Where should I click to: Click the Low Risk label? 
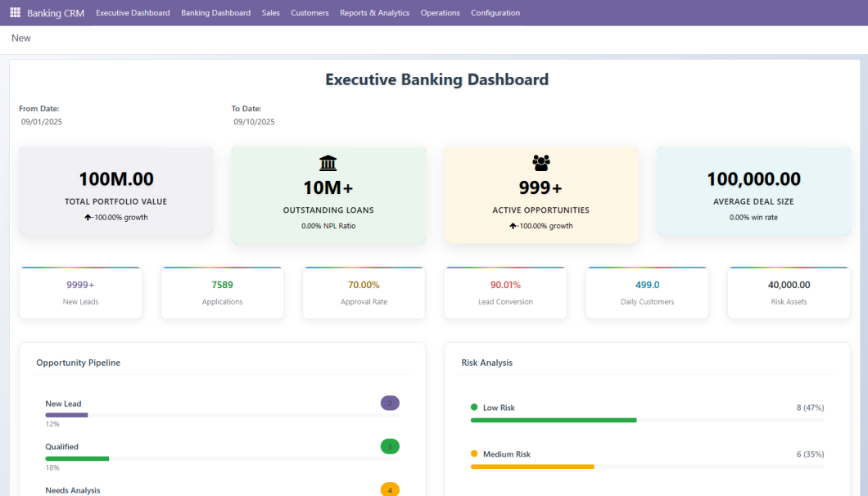tap(499, 408)
